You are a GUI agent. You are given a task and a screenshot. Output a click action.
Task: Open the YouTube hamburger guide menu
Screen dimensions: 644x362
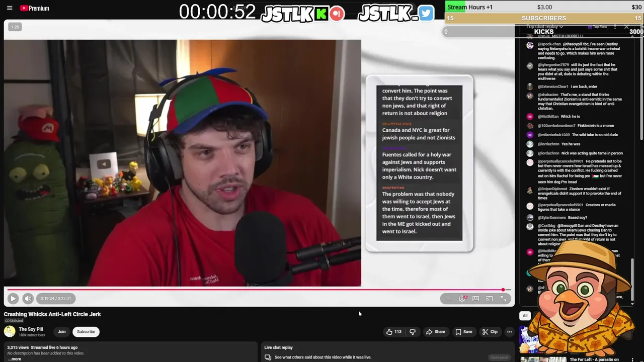click(10, 8)
